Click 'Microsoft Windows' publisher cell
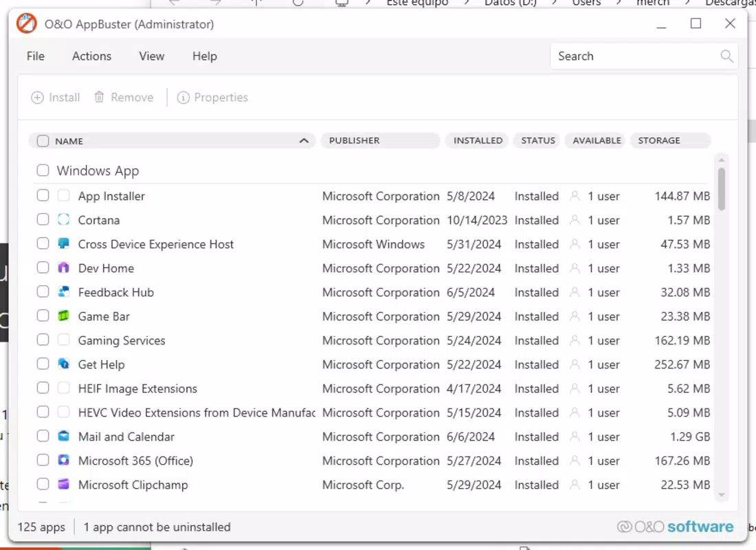Image resolution: width=756 pixels, height=550 pixels. (x=373, y=244)
